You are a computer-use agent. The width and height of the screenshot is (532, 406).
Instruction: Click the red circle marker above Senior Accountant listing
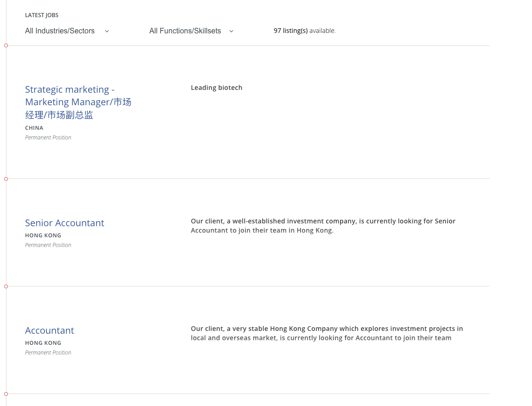(6, 179)
